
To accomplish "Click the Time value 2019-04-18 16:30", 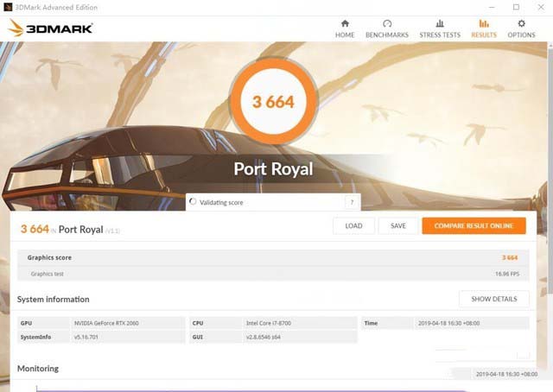I will (448, 323).
